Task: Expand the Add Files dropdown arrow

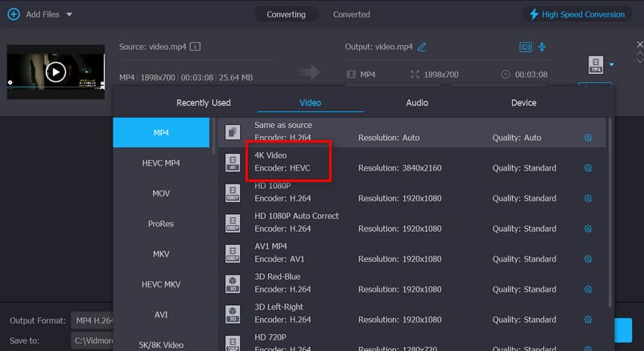Action: tap(69, 14)
